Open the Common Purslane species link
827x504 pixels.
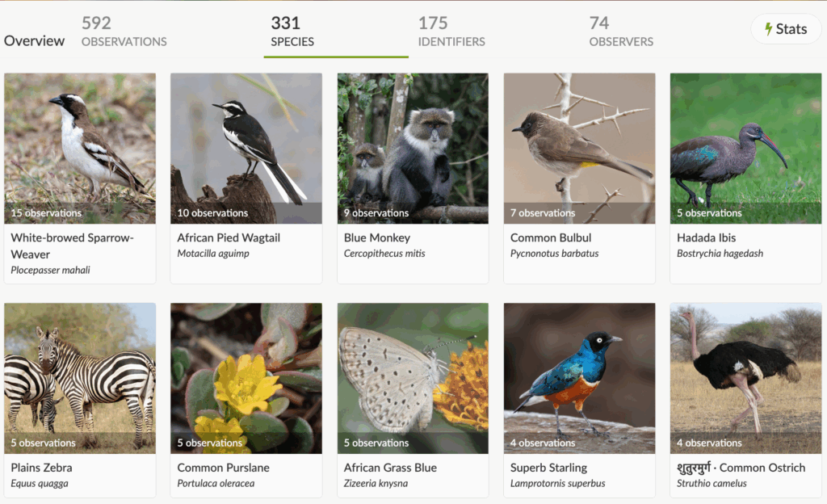tap(223, 468)
